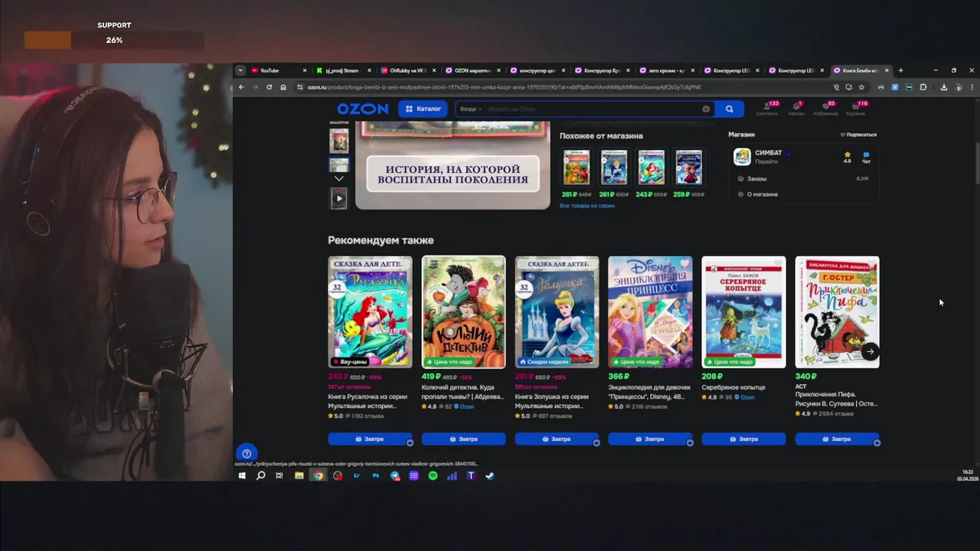Image resolution: width=980 pixels, height=551 pixels.
Task: Open the Серебряное копытце book card
Action: [x=743, y=312]
